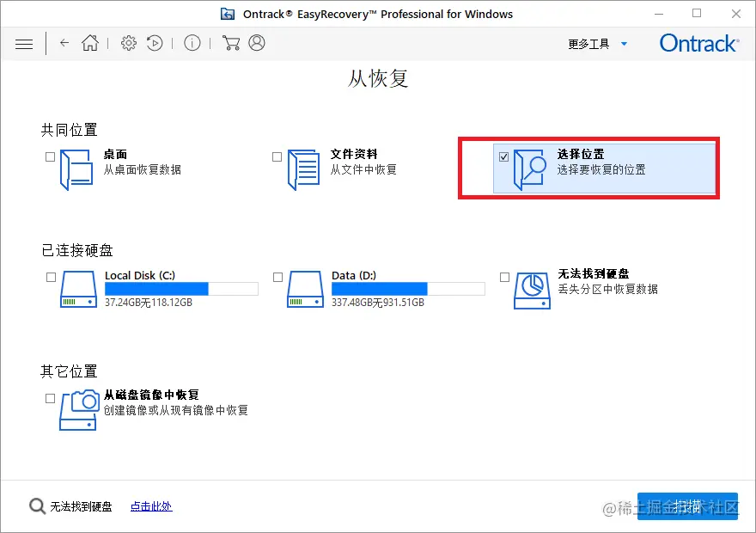The height and width of the screenshot is (533, 756).
Task: Click the 从磁盘镜像中恢复 title
Action: pos(151,395)
